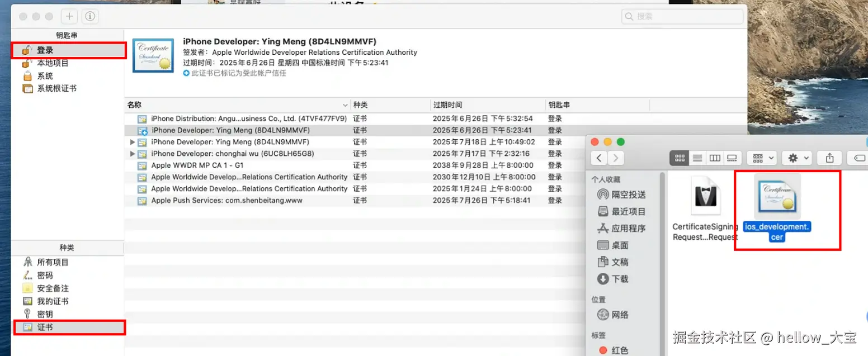
Task: Select ios_development.cer file in Finder
Action: [777, 208]
